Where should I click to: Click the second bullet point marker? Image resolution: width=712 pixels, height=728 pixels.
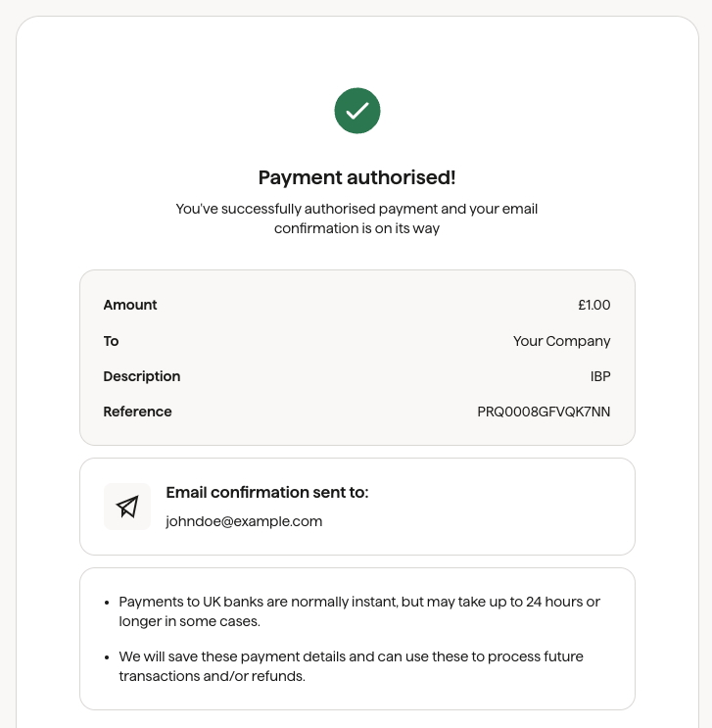(107, 657)
